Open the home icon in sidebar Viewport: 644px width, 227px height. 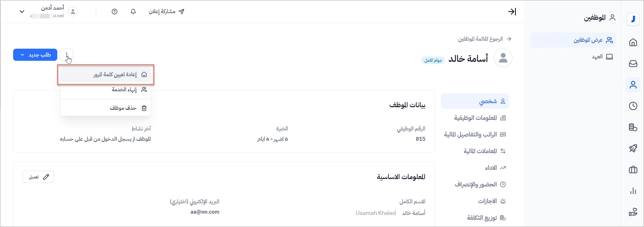tap(633, 42)
